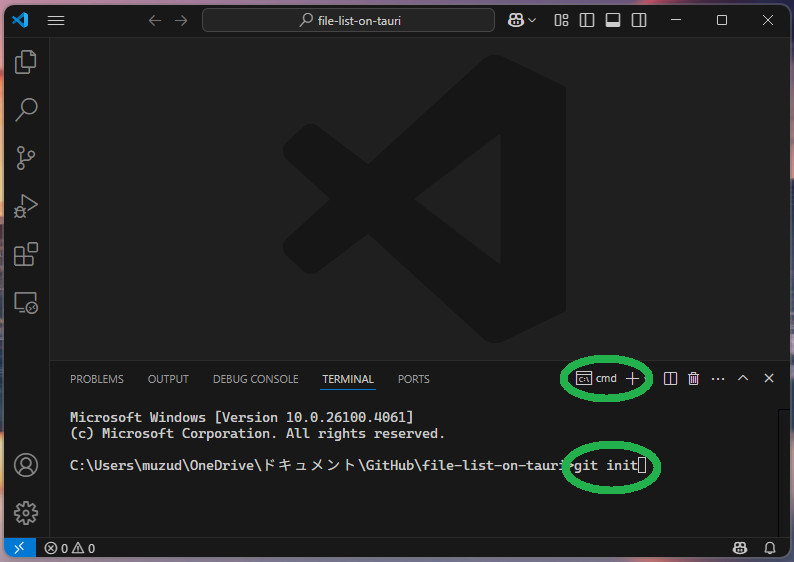Split the terminal

click(670, 378)
